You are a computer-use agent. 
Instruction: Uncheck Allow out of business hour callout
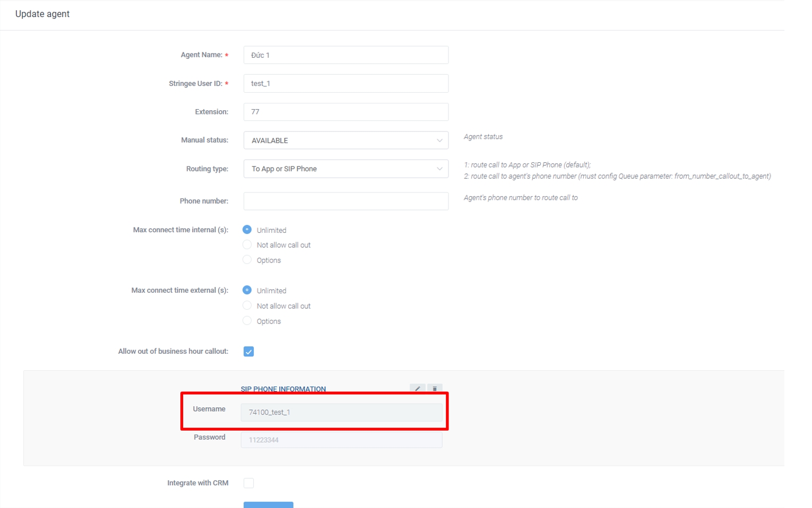[x=248, y=352]
